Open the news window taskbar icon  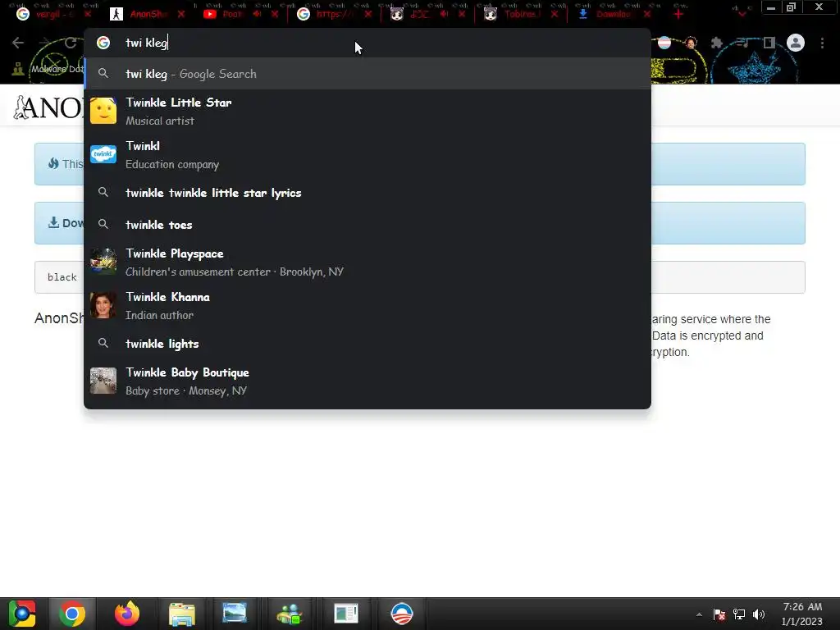coord(346,614)
